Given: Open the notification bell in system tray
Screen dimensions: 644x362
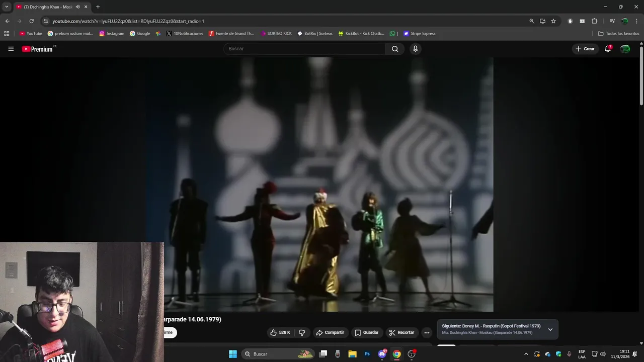Looking at the screenshot, I should (636, 354).
